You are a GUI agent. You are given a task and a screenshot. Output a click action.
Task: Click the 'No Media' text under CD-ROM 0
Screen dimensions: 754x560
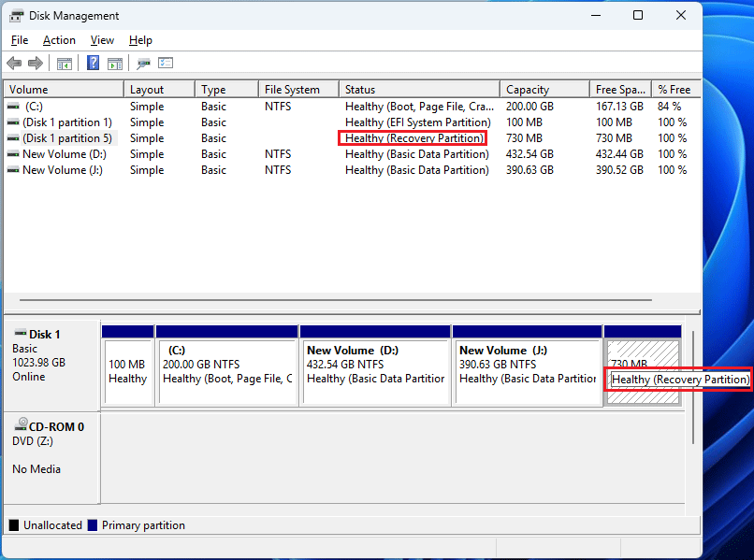(x=36, y=469)
